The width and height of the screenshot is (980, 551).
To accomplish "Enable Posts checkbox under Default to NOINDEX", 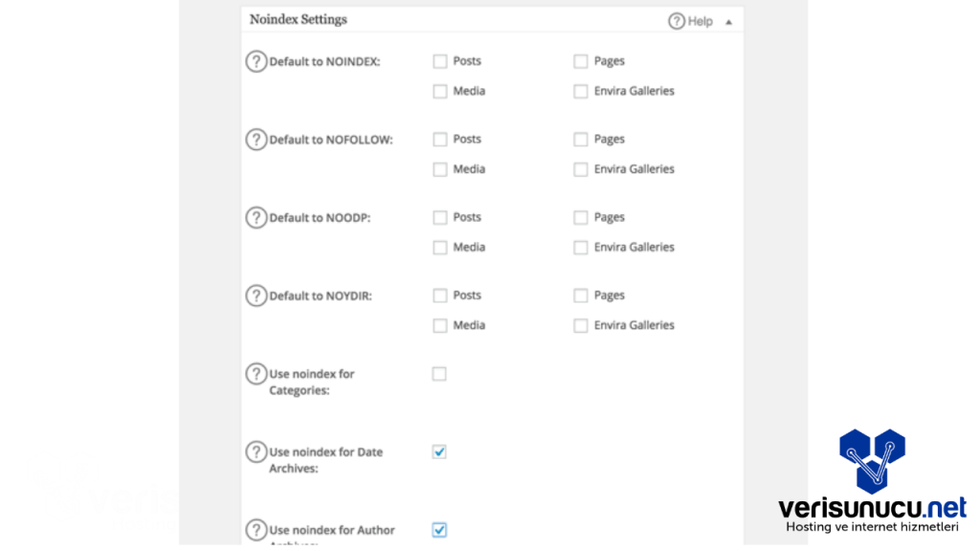I will pyautogui.click(x=440, y=61).
